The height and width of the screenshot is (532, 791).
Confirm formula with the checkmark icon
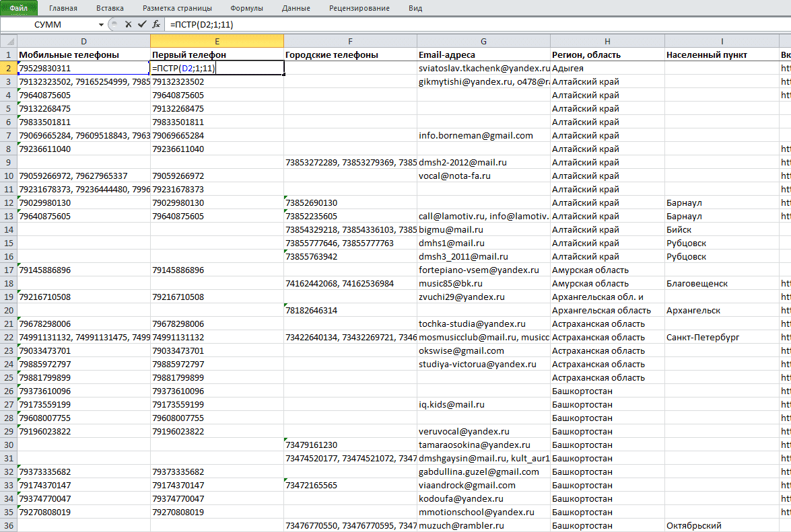click(142, 24)
